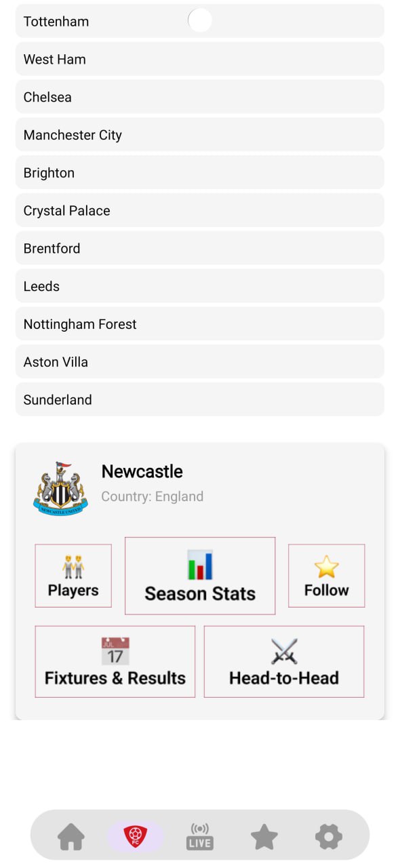The width and height of the screenshot is (400, 868).
Task: Select Chelsea from the team list
Action: 199,97
